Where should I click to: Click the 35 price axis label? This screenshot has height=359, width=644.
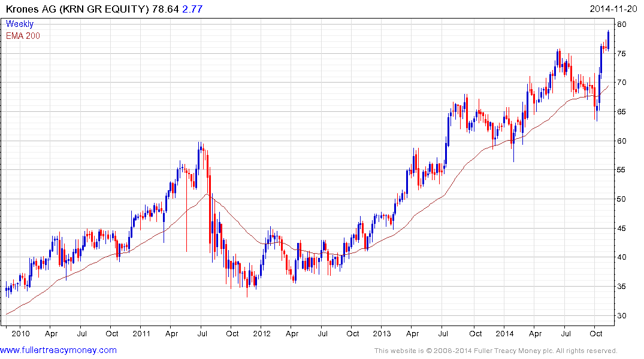(x=622, y=287)
